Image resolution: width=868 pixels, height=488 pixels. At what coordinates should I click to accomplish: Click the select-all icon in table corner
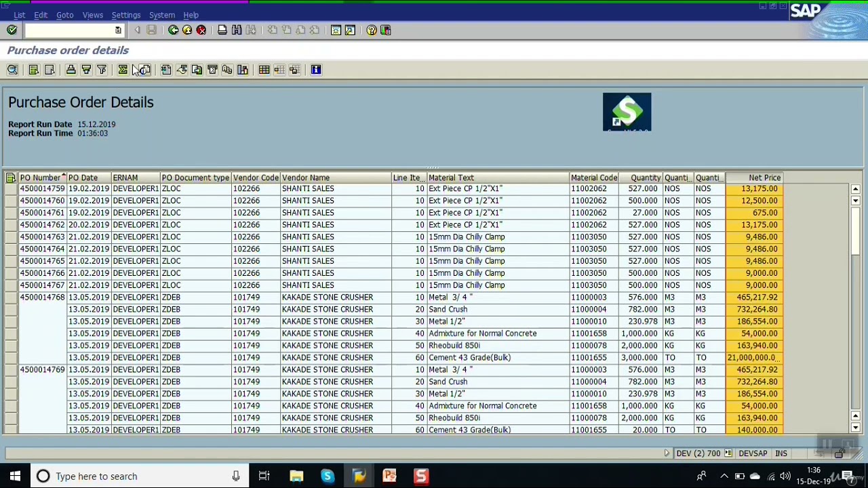coord(11,178)
